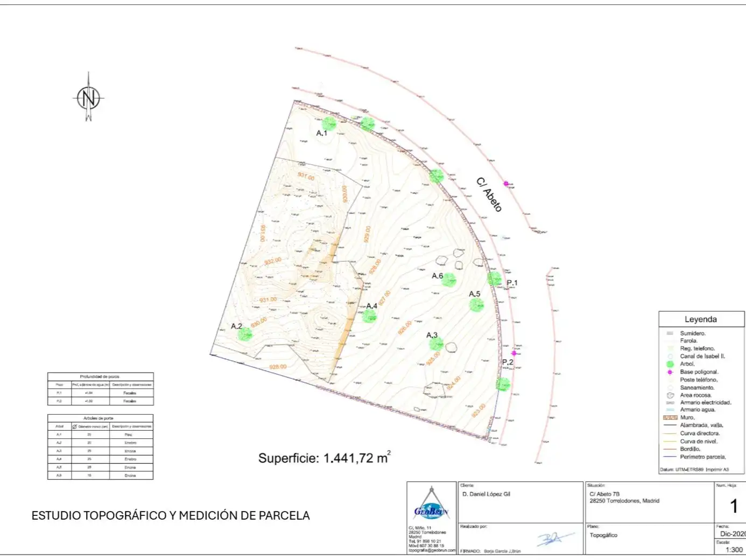Click the 'FIRMADO: Borja García' signer line

pos(490,551)
